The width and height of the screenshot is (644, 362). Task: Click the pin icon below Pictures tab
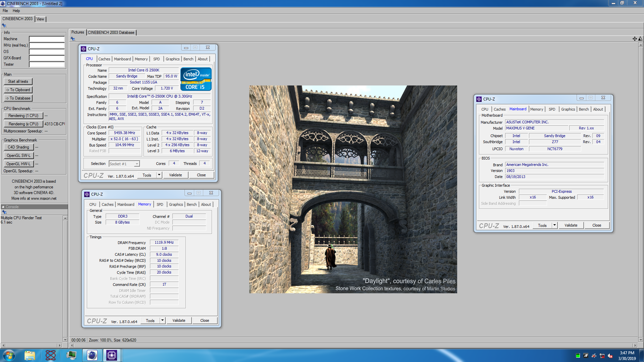coord(73,39)
